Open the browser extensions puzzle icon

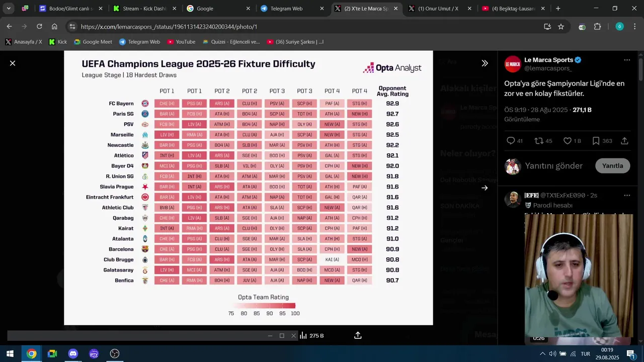click(598, 27)
